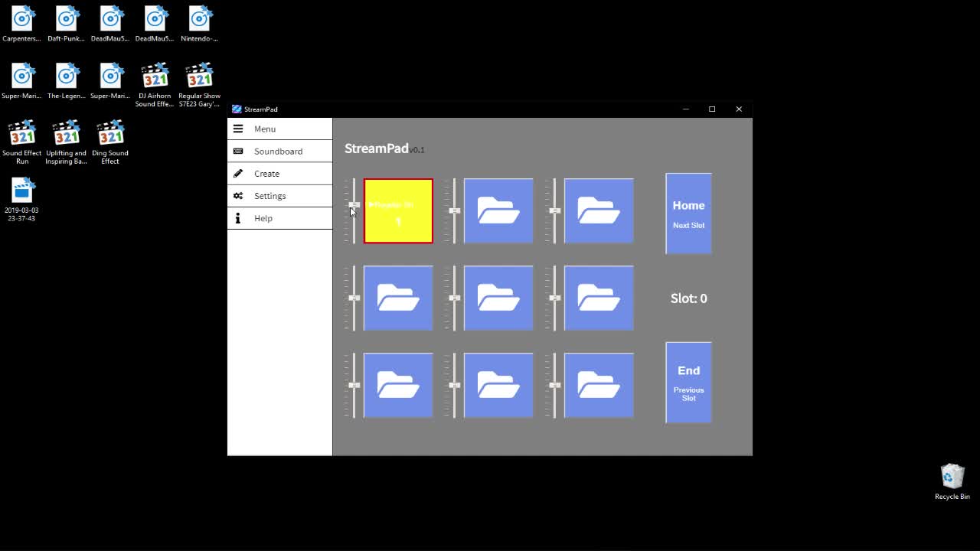Select Ding Sound Effect desktop file

(x=110, y=142)
